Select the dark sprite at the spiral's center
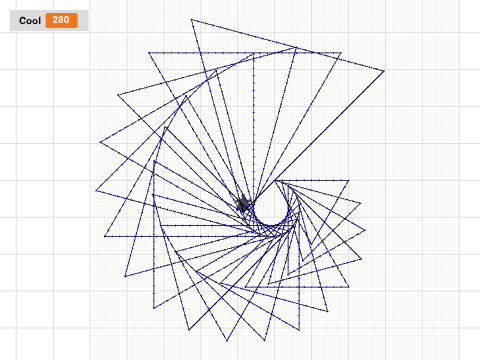The width and height of the screenshot is (480, 360). [x=244, y=204]
